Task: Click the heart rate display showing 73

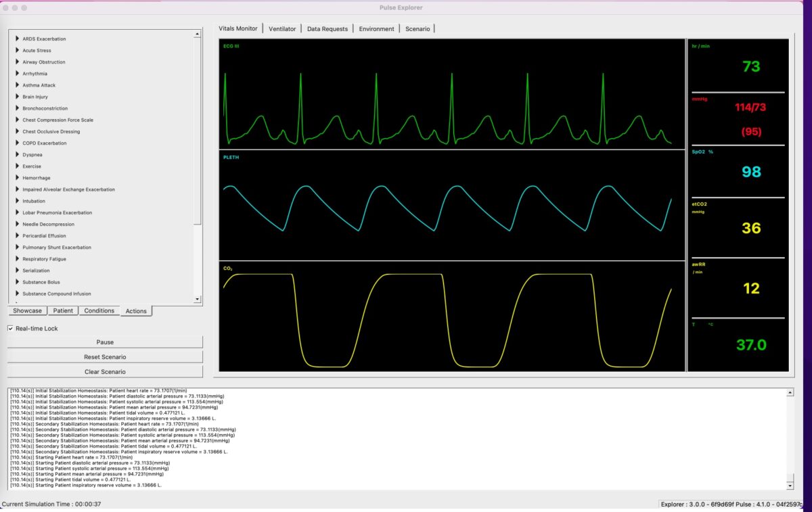Action: point(750,65)
